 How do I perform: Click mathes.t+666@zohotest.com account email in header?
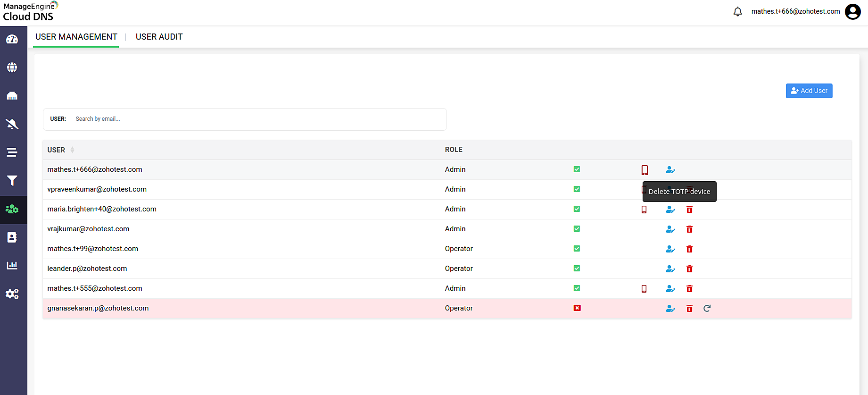795,11
